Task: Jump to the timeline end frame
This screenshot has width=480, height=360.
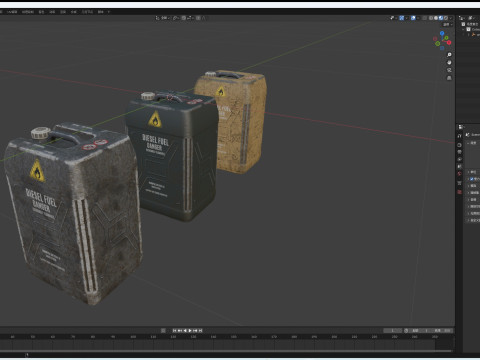Action: click(200, 330)
